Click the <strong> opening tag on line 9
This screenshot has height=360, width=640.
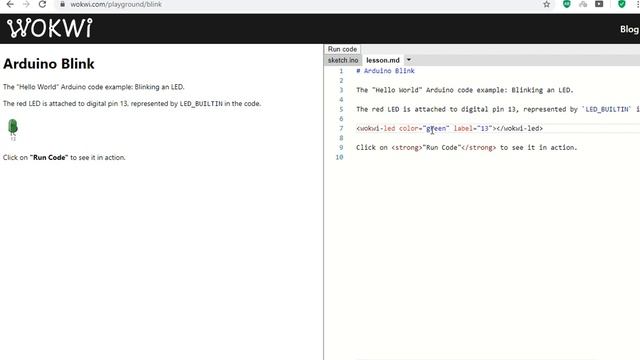tap(407, 148)
